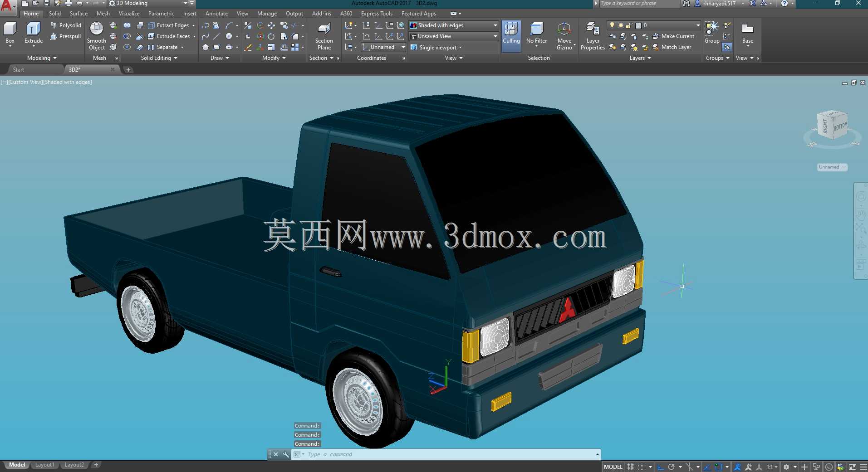This screenshot has height=472, width=868.
Task: Open the Help question mark icon
Action: pos(784,3)
